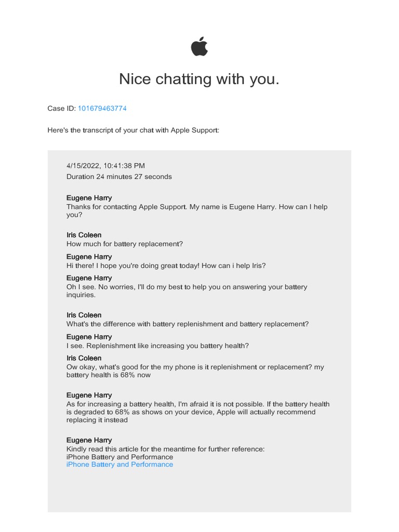This screenshot has width=399, height=532.
Task: Open the blue iPhone Battery and Performance link
Action: pos(119,464)
